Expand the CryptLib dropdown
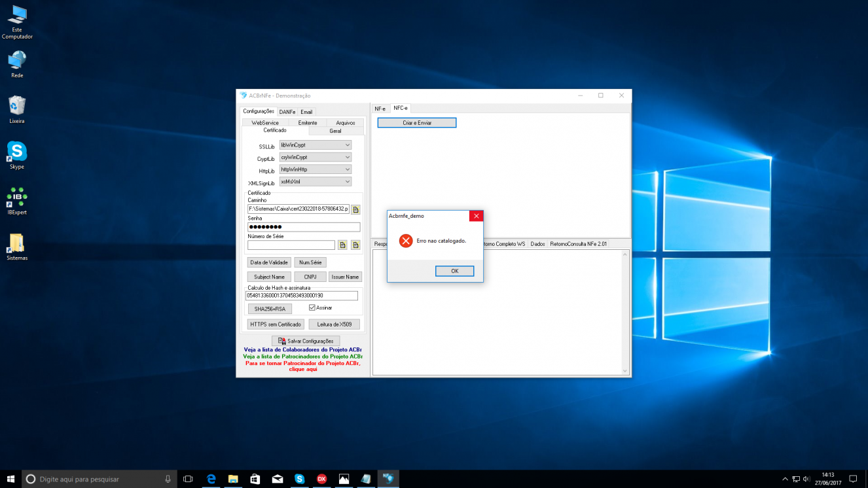The height and width of the screenshot is (488, 868). pyautogui.click(x=347, y=157)
